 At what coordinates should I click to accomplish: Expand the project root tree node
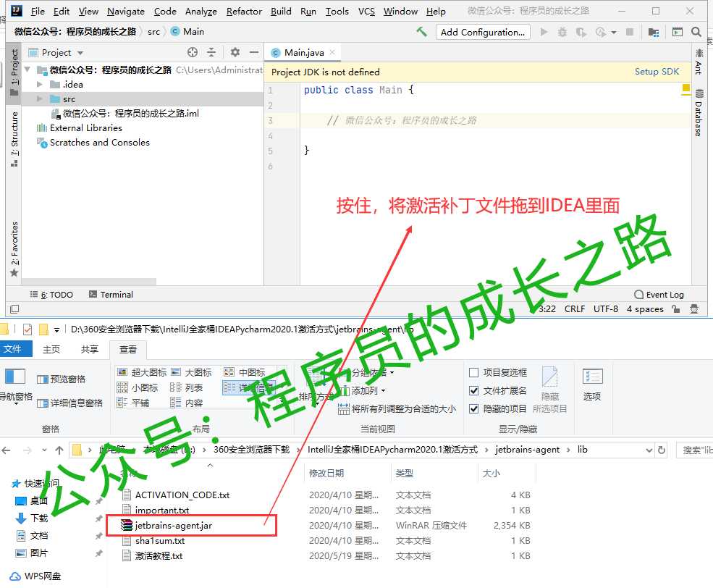[28, 70]
